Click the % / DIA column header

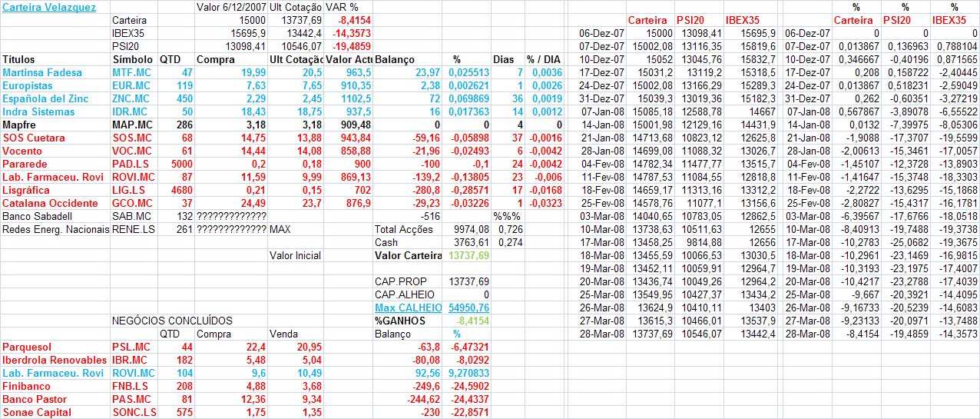point(544,60)
